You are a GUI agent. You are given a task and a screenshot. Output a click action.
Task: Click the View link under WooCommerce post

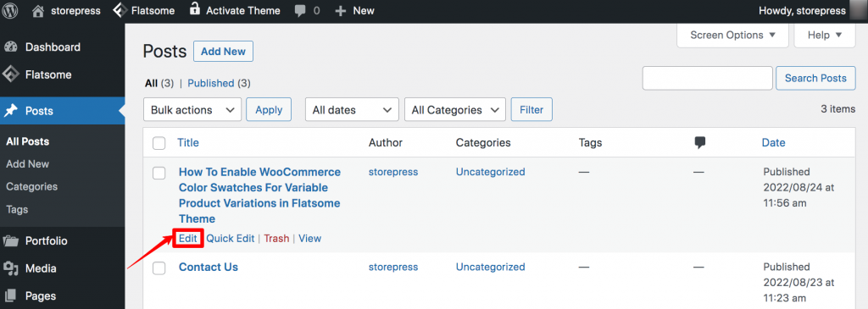tap(310, 238)
